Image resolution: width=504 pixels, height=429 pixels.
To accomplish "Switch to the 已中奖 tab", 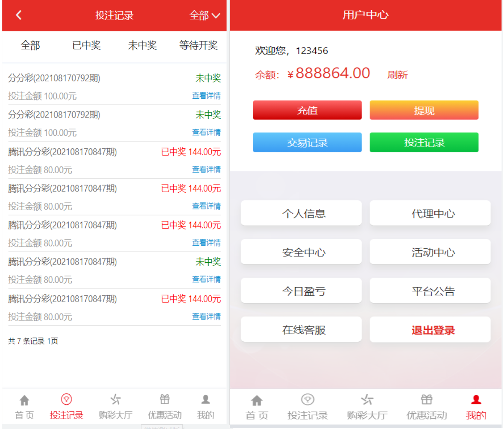I will pyautogui.click(x=86, y=46).
